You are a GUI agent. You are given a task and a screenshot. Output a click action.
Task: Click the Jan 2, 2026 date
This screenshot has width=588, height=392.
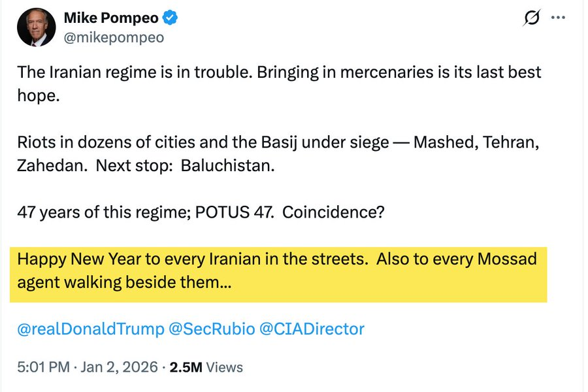(120, 367)
